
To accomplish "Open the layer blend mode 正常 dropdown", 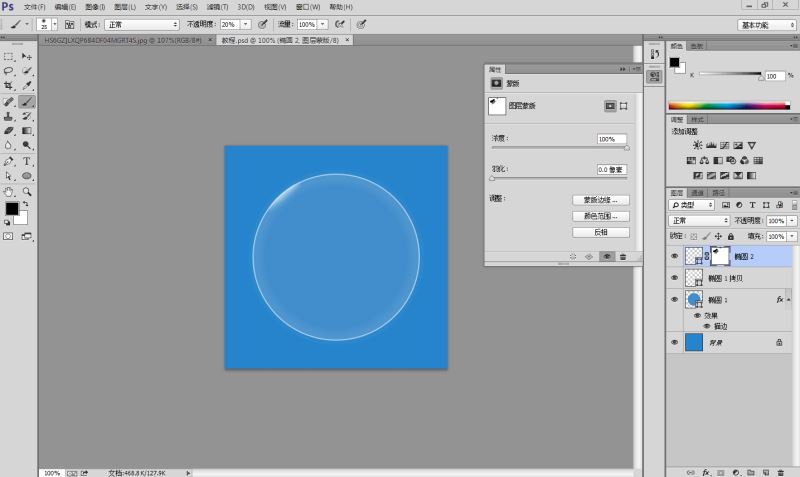I will [x=699, y=221].
